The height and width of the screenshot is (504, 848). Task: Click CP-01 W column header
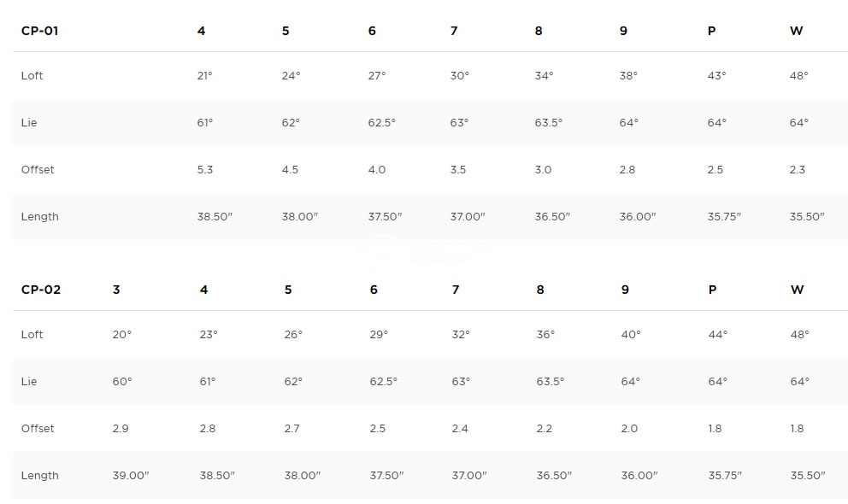tap(796, 31)
